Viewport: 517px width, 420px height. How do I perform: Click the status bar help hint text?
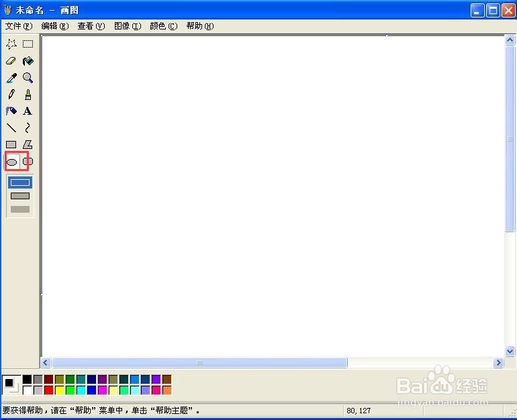click(101, 411)
